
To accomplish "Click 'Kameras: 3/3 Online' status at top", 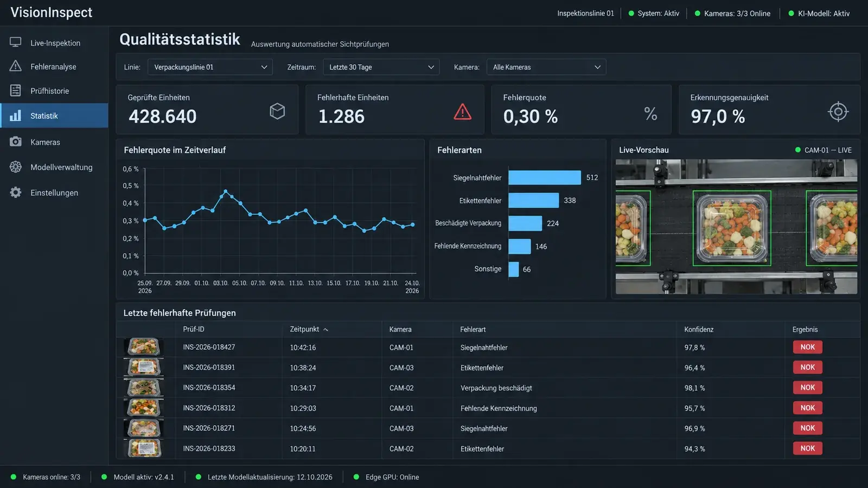I will (732, 14).
